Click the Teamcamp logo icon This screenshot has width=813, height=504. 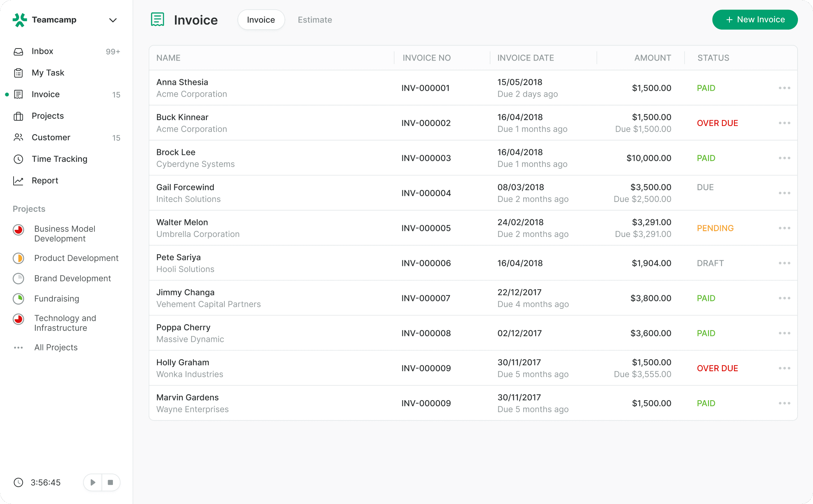(x=20, y=20)
